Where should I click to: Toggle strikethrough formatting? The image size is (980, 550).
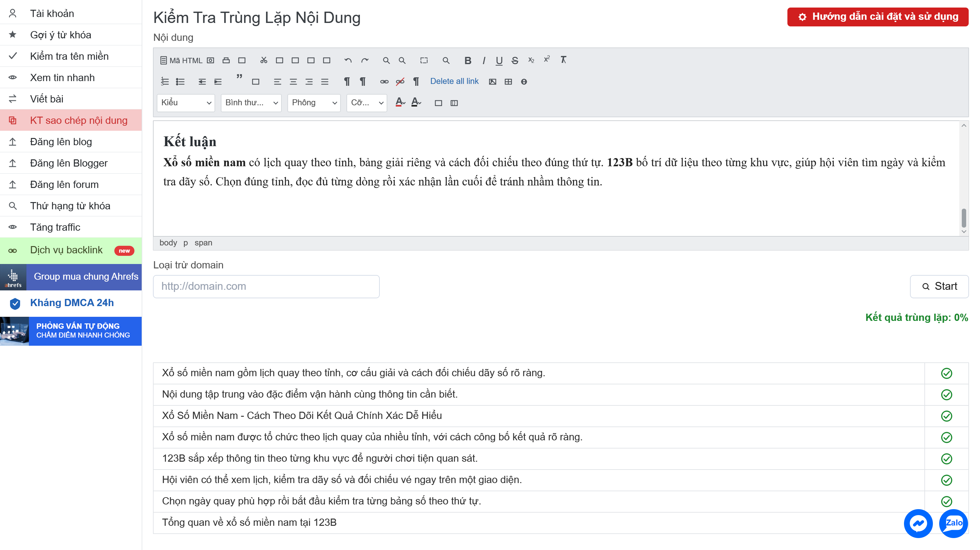coord(515,60)
